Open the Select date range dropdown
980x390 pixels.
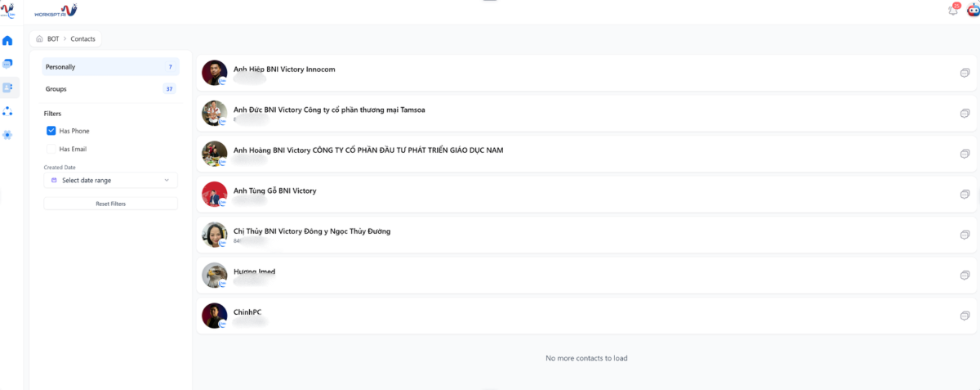[x=110, y=180]
